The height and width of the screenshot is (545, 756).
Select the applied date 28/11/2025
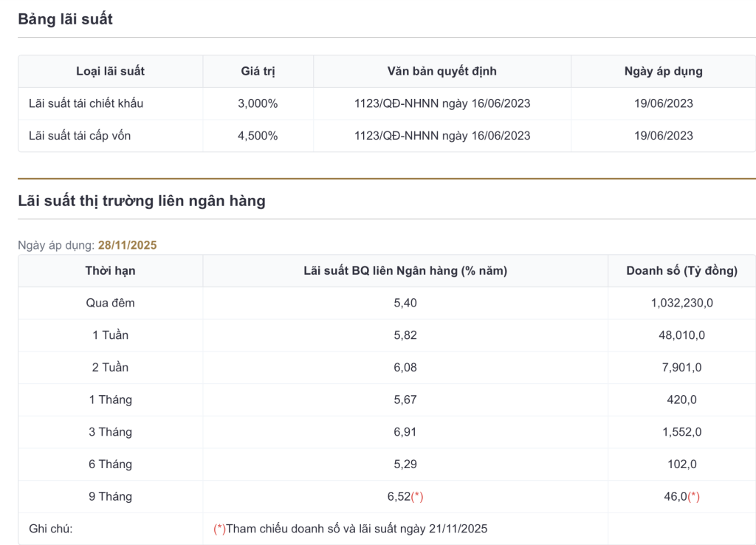(127, 245)
